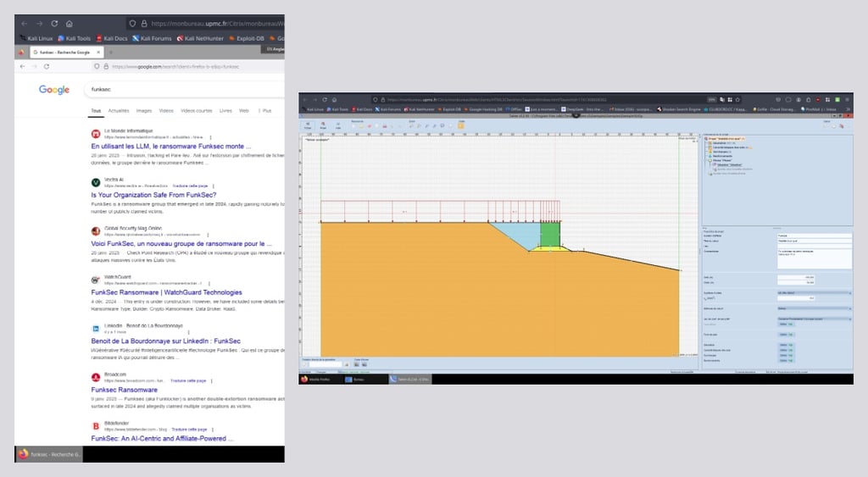Click the padlock icon beside the monbureau.upmc.fr address
Viewport: 868px width, 477px height.
pyautogui.click(x=144, y=24)
